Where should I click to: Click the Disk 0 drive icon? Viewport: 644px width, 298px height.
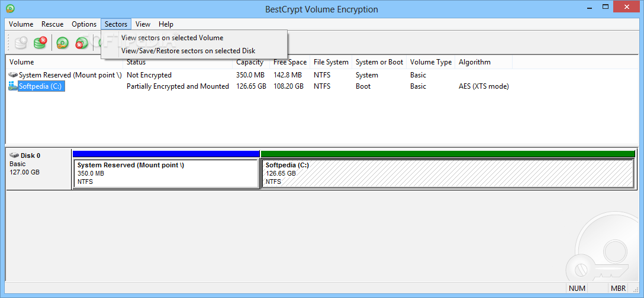14,156
